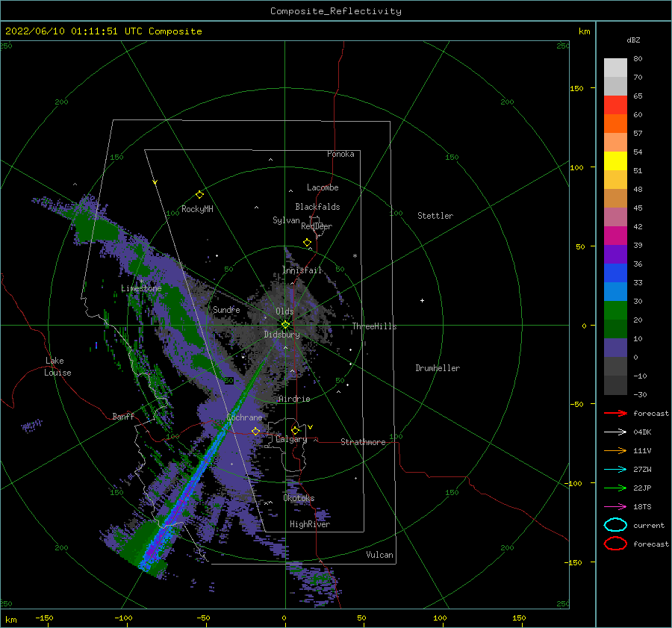Click the yellow diamond marker near RockyMH
The image size is (672, 628).
pyautogui.click(x=199, y=195)
